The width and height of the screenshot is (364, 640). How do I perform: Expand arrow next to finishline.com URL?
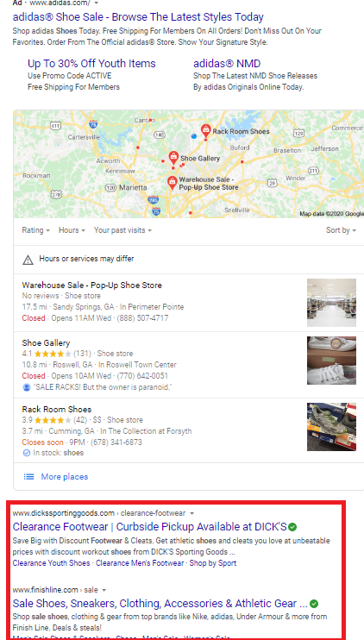[104, 590]
